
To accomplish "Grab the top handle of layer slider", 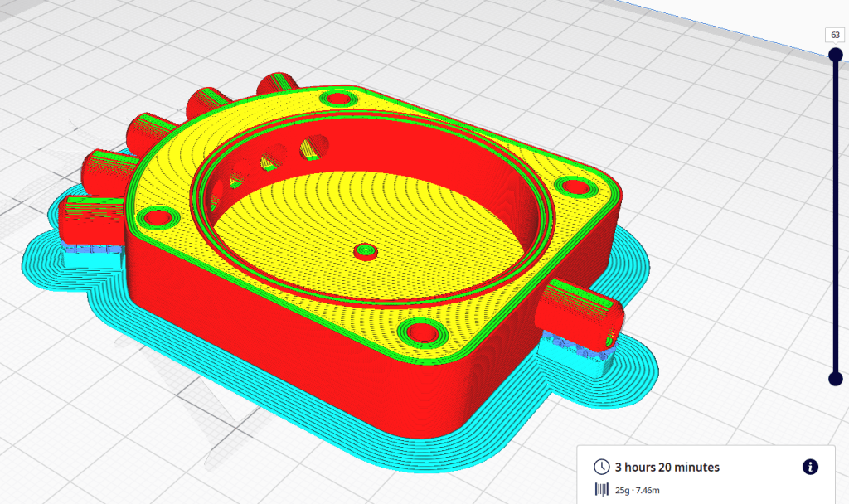I will coord(835,55).
